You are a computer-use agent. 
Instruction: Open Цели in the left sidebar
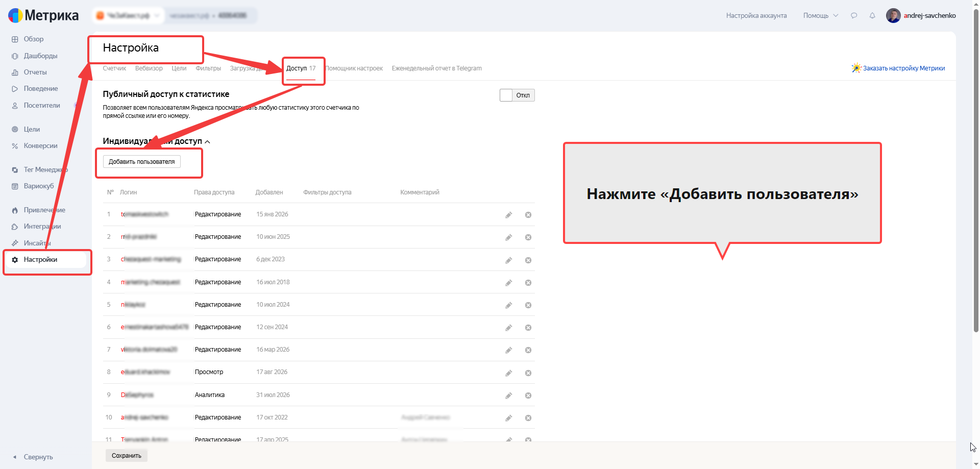(32, 129)
